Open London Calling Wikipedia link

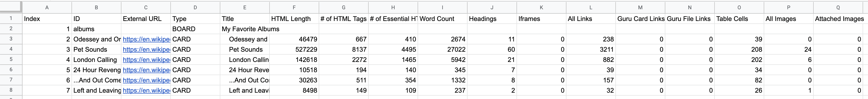146,60
